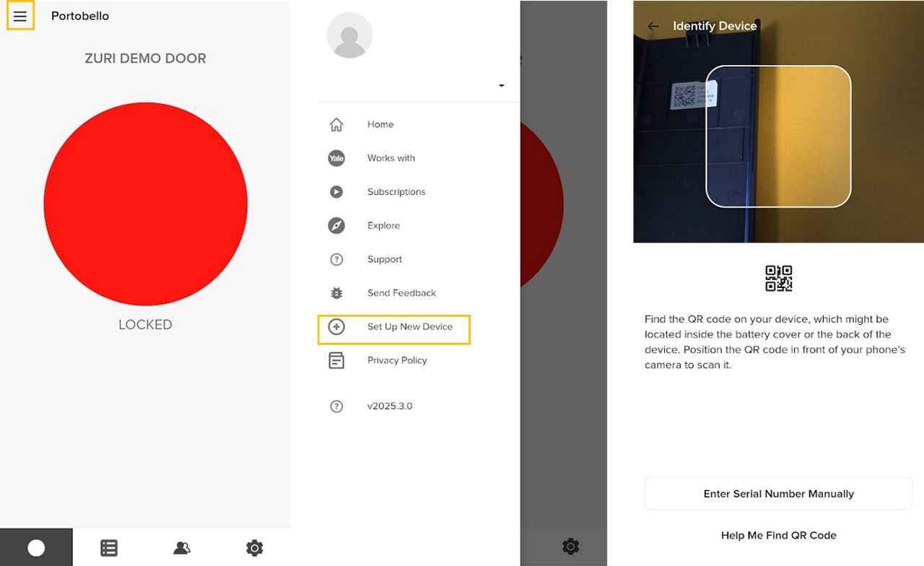Go back from Identify Device screen
Screen dimensions: 924x566
click(x=653, y=26)
